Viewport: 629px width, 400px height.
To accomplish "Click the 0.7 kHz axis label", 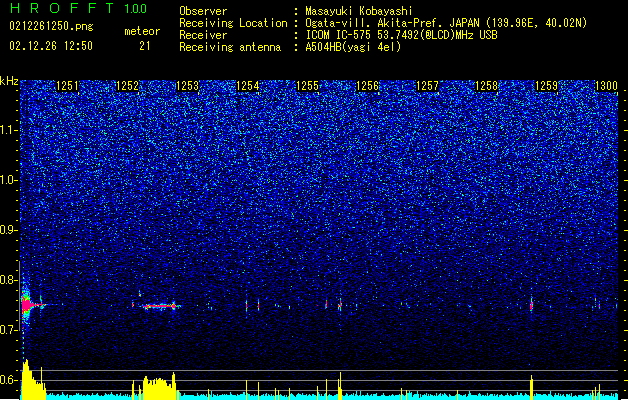I will [x=9, y=330].
